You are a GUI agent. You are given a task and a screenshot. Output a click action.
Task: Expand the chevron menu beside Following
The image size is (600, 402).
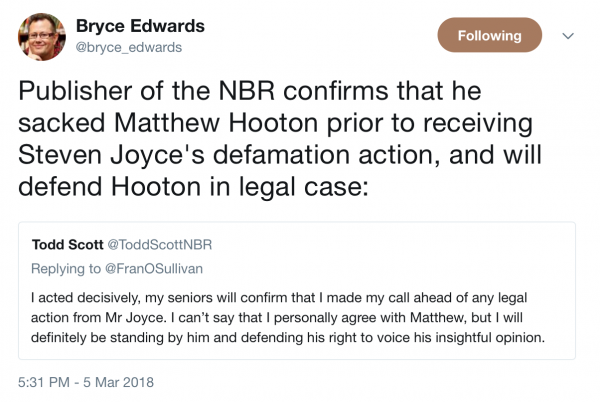(569, 36)
